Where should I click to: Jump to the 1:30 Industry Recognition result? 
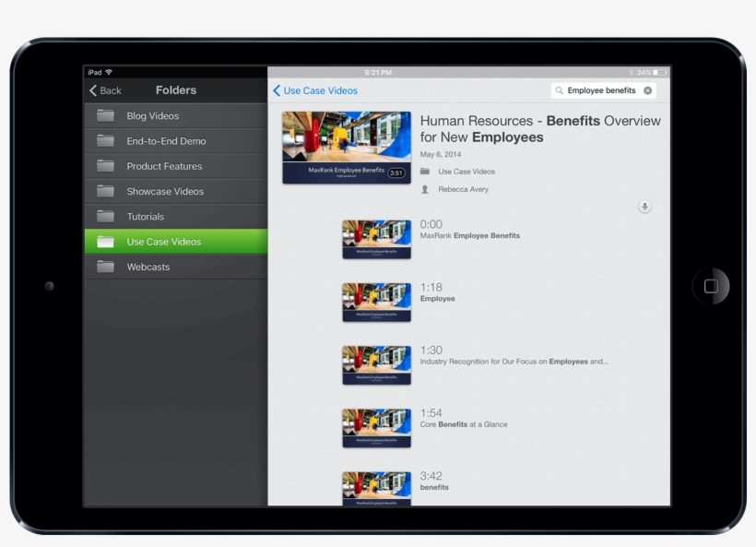tap(514, 355)
